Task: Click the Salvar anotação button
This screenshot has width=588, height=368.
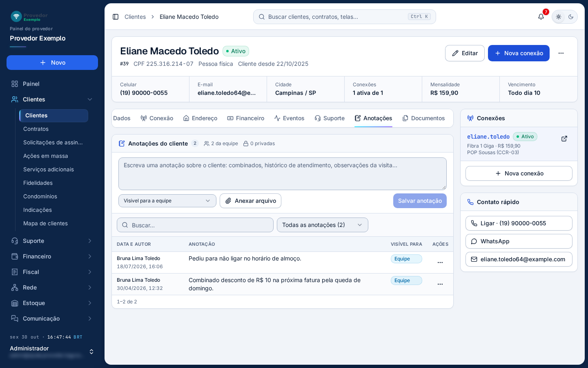Action: click(x=420, y=201)
